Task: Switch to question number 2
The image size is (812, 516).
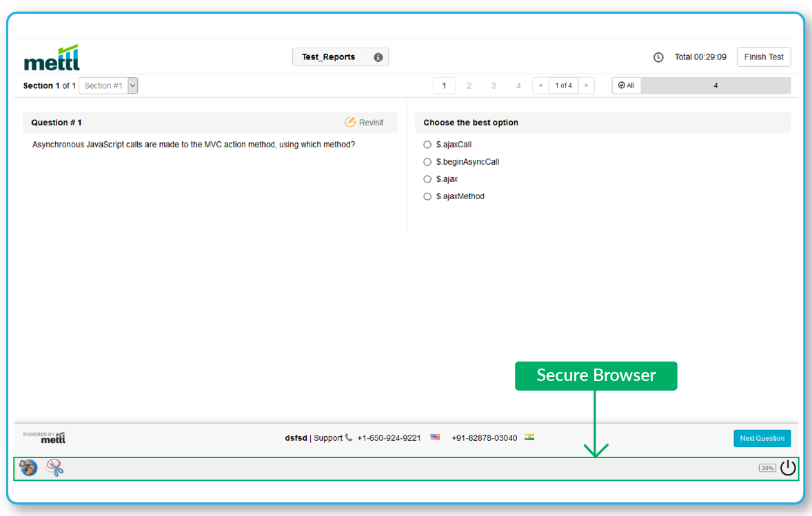Action: tap(469, 85)
